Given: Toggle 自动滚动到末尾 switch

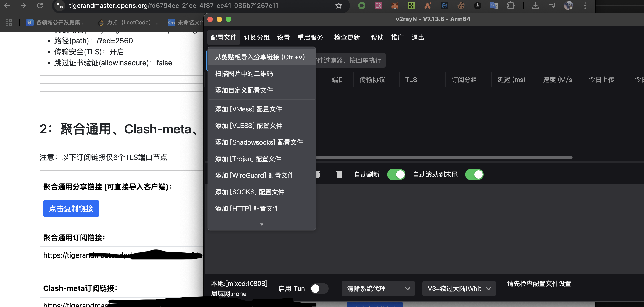Looking at the screenshot, I should [x=474, y=174].
